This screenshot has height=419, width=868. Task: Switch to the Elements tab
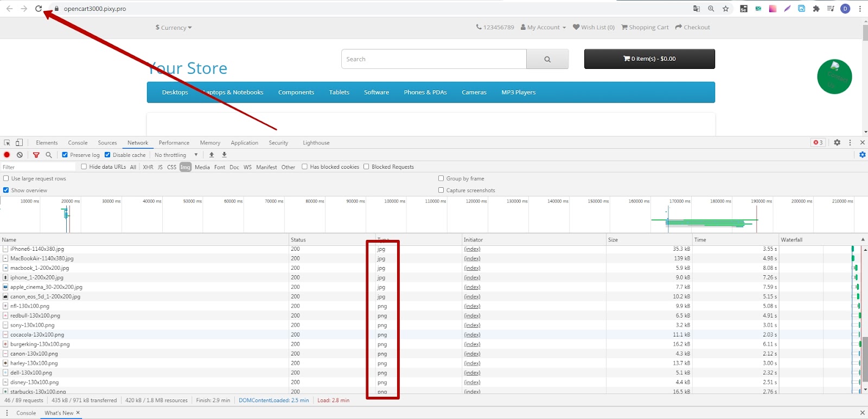[x=47, y=143]
